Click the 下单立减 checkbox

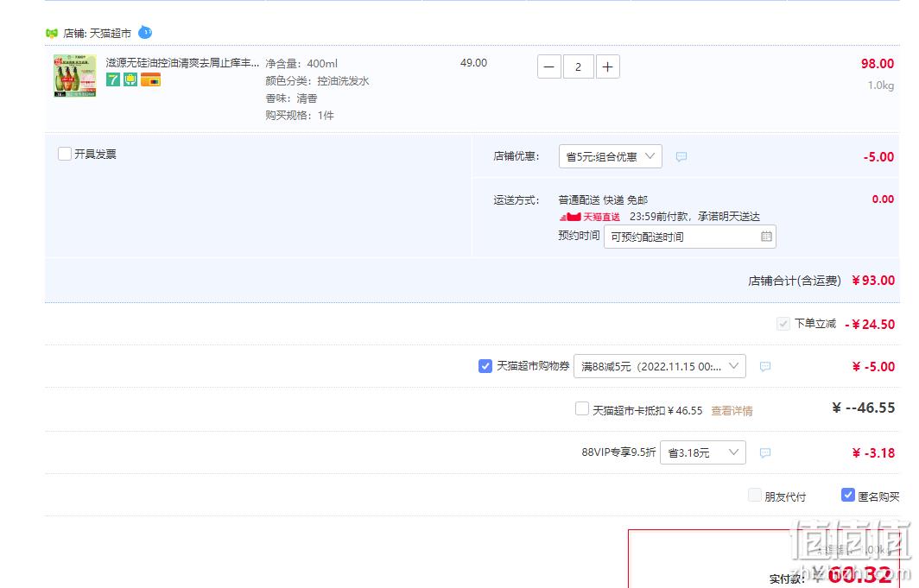pyautogui.click(x=783, y=324)
